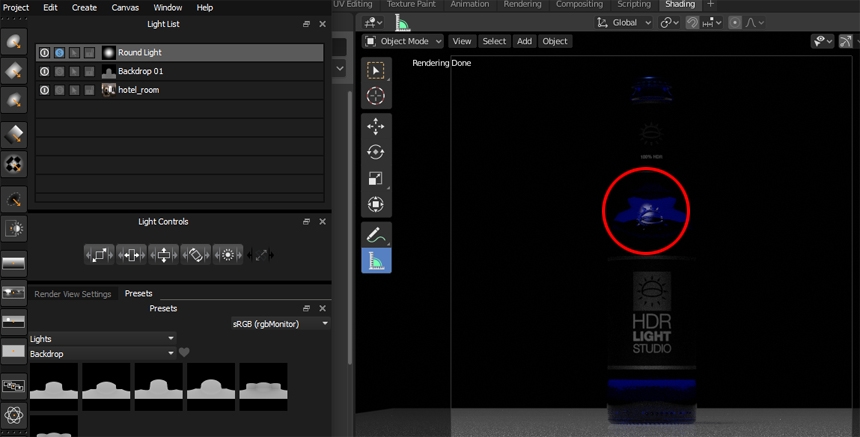Image resolution: width=860 pixels, height=437 pixels.
Task: Click the dashed-outline dark light toolbar icon
Action: click(14, 198)
